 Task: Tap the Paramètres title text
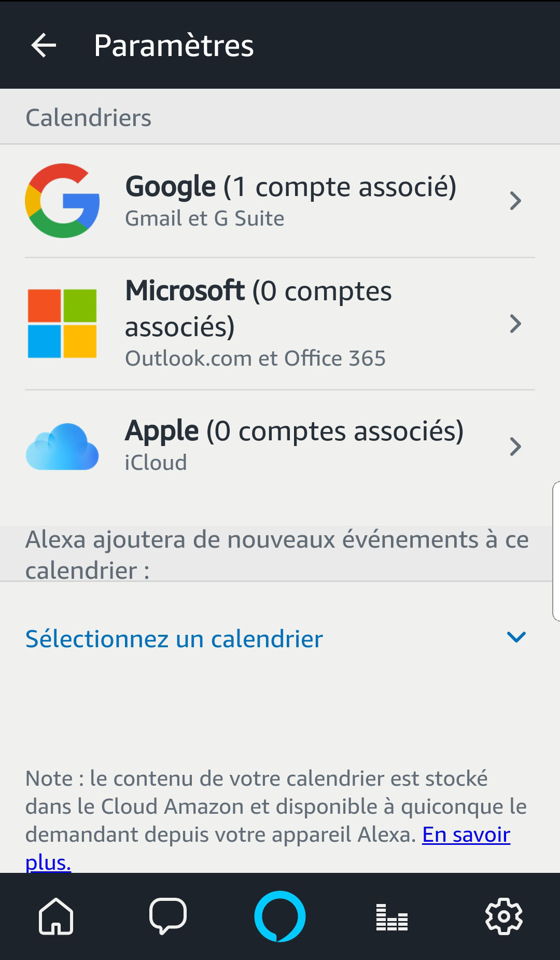[x=174, y=46]
